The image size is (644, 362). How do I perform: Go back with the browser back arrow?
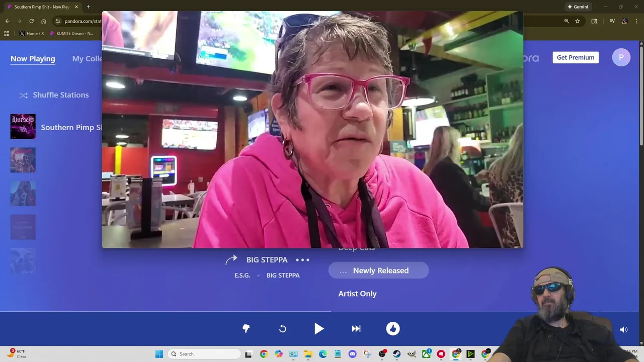click(7, 21)
